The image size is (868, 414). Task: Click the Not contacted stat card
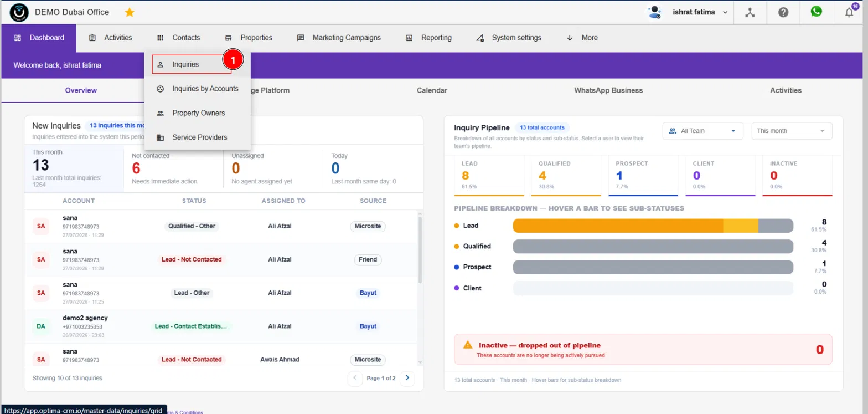pos(173,168)
